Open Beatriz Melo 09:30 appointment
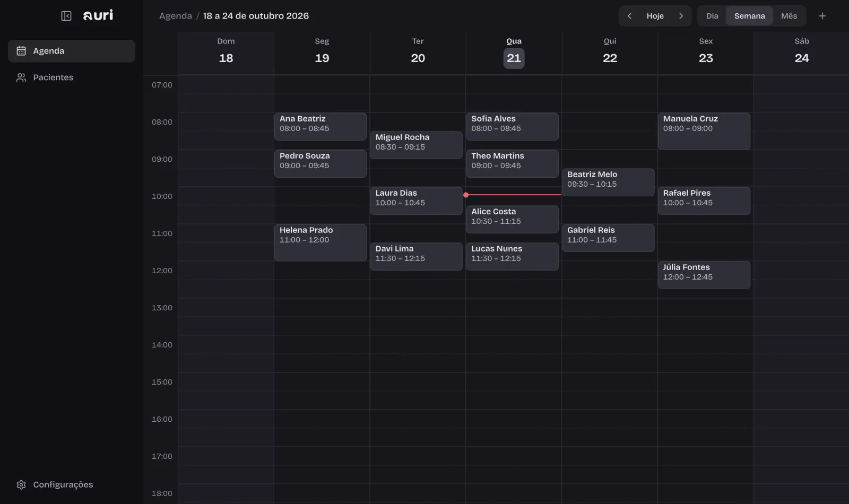 [x=608, y=182]
